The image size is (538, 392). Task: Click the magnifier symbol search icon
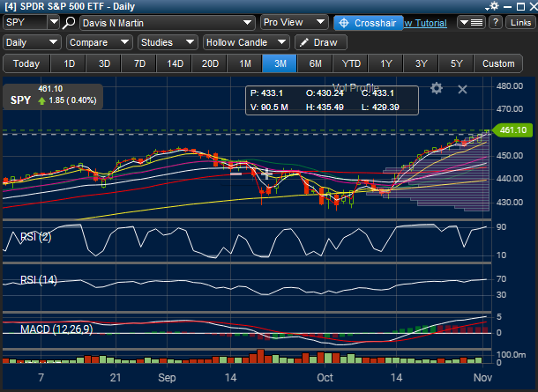click(x=69, y=23)
